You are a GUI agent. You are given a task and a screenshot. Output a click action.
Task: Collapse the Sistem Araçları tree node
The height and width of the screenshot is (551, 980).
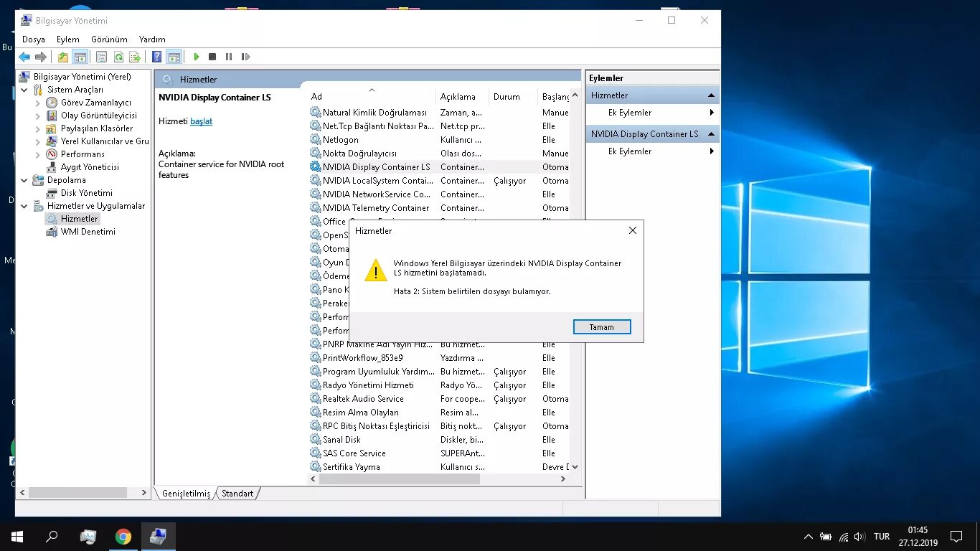(x=24, y=90)
